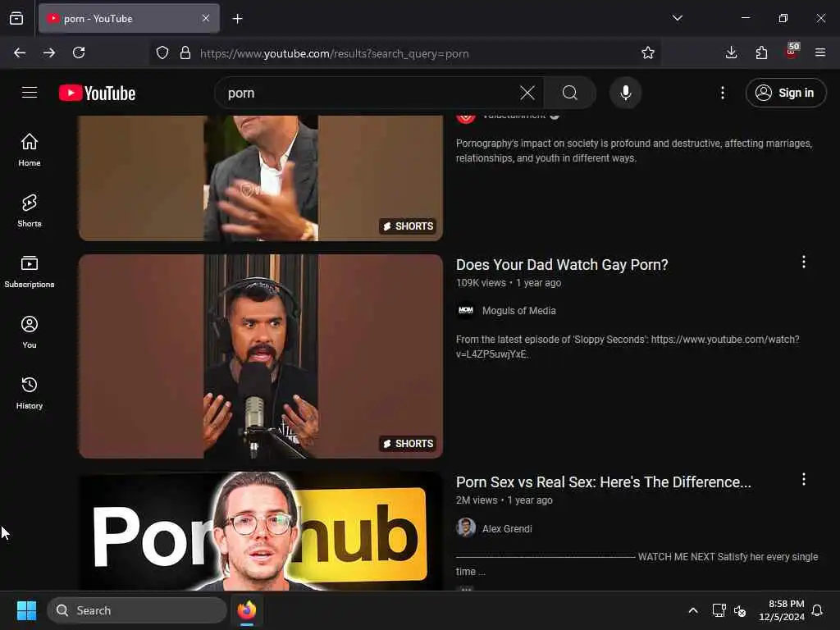
Task: Click the Moguls of Media channel avatar
Action: [x=466, y=311]
